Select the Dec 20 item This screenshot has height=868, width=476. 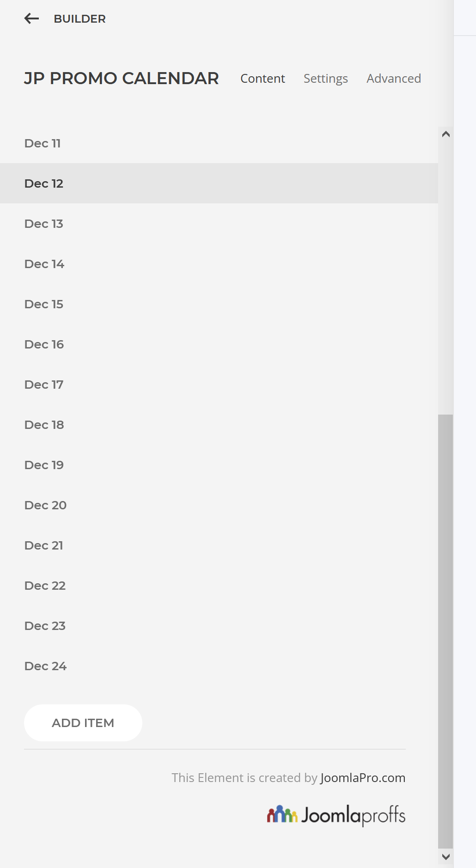coord(45,505)
